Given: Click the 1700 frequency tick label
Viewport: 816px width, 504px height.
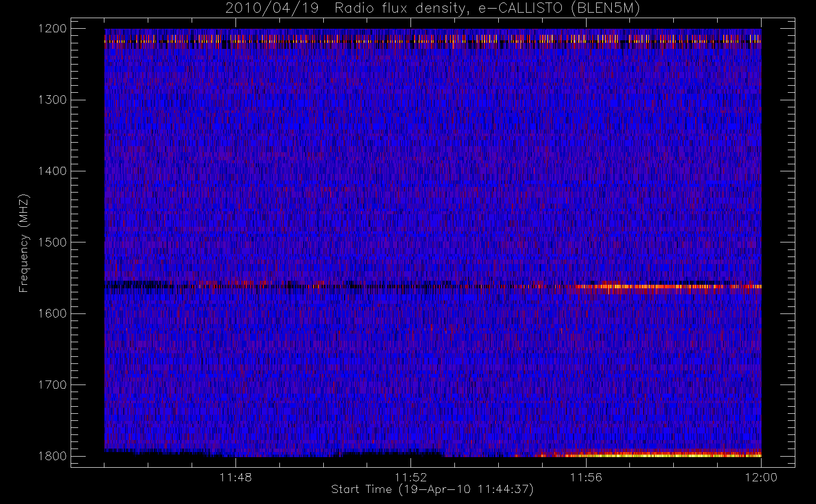Looking at the screenshot, I should [52, 385].
